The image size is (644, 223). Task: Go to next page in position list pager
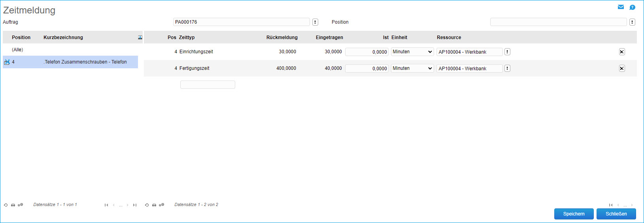coord(127,205)
